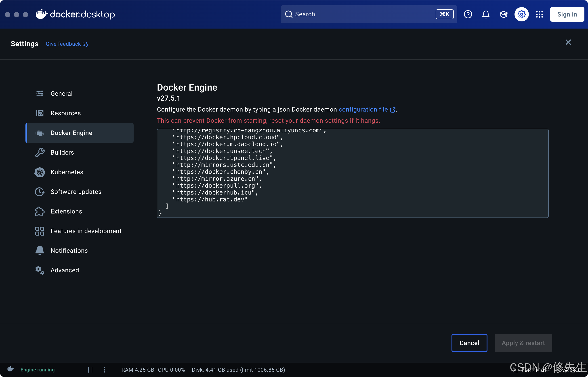The width and height of the screenshot is (588, 377).
Task: Open the notifications bell
Action: [485, 14]
